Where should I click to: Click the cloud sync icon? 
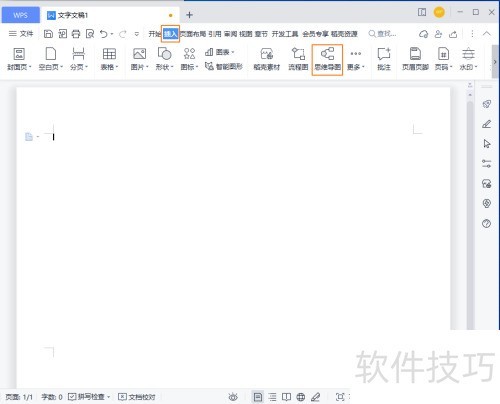(x=424, y=34)
